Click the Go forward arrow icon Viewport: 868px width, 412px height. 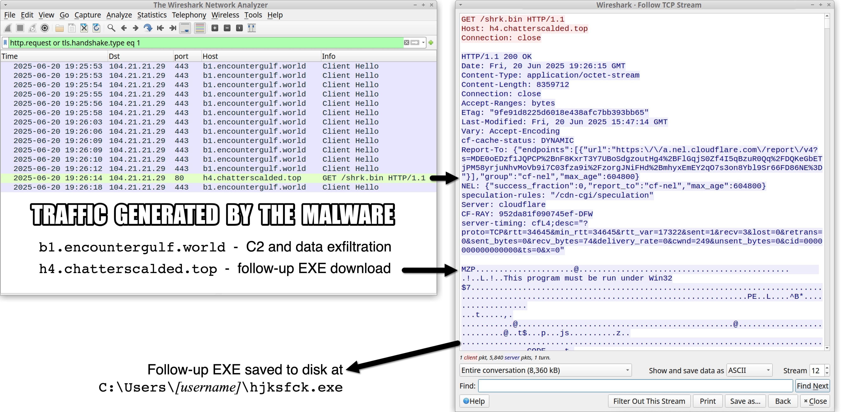click(135, 28)
